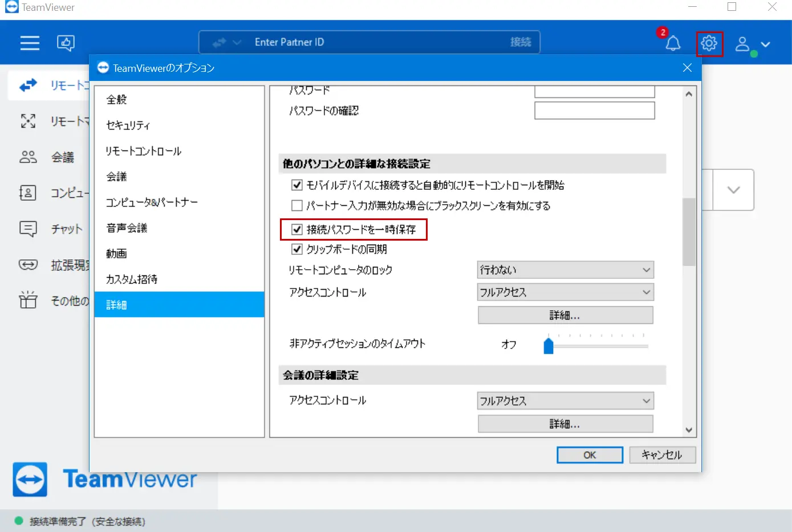Click OK to confirm options
This screenshot has height=532, width=792.
[590, 454]
